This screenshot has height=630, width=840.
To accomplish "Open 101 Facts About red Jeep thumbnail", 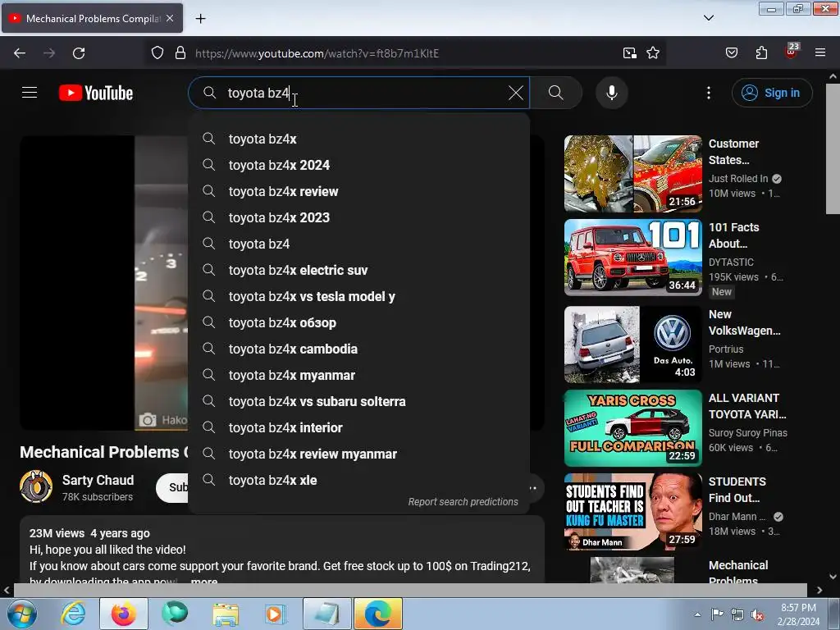I will point(632,257).
